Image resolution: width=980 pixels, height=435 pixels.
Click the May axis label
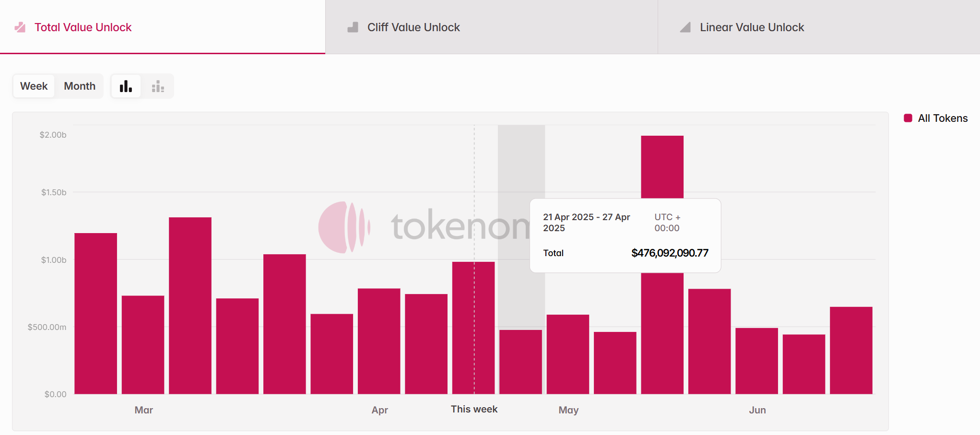point(568,410)
